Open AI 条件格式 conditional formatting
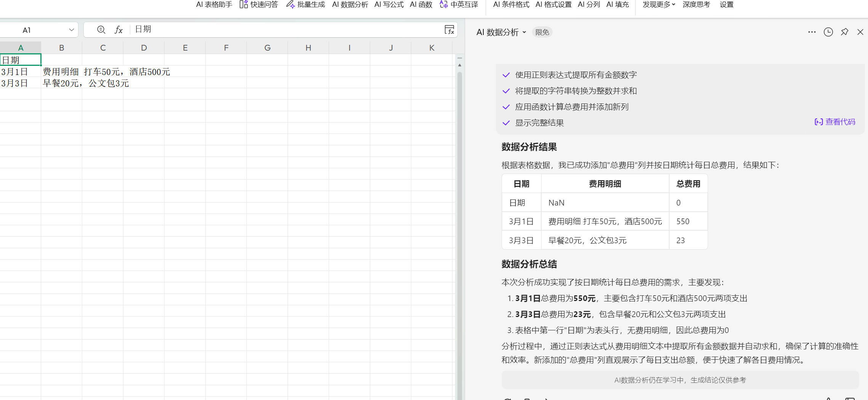 [511, 5]
